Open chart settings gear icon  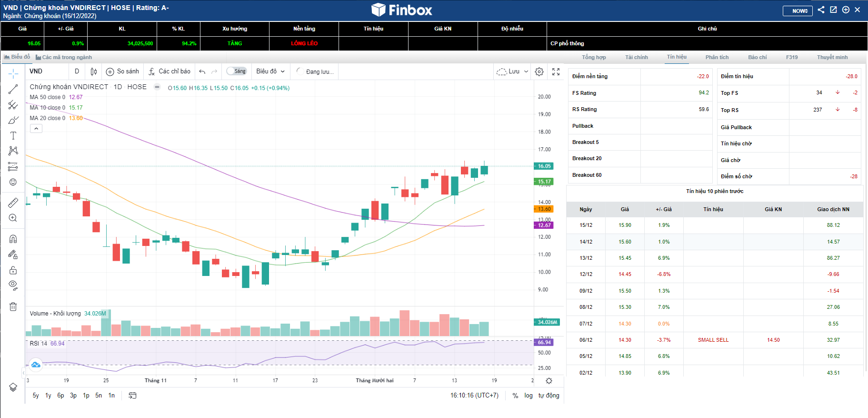pyautogui.click(x=539, y=71)
